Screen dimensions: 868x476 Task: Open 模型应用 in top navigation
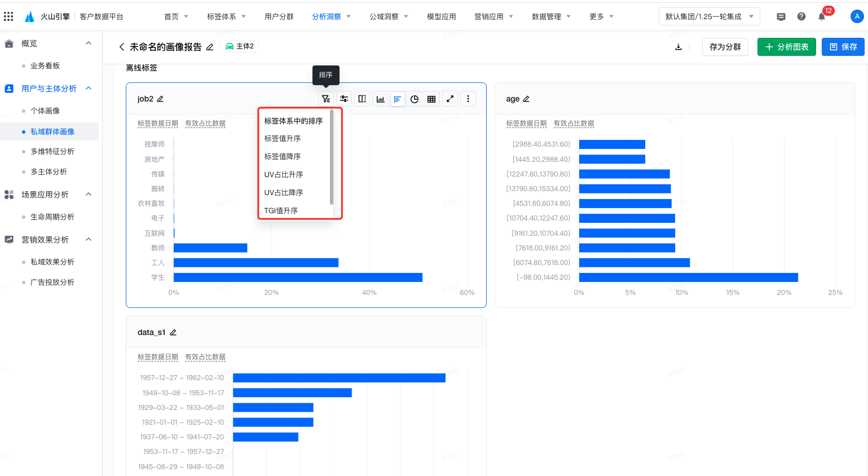442,16
